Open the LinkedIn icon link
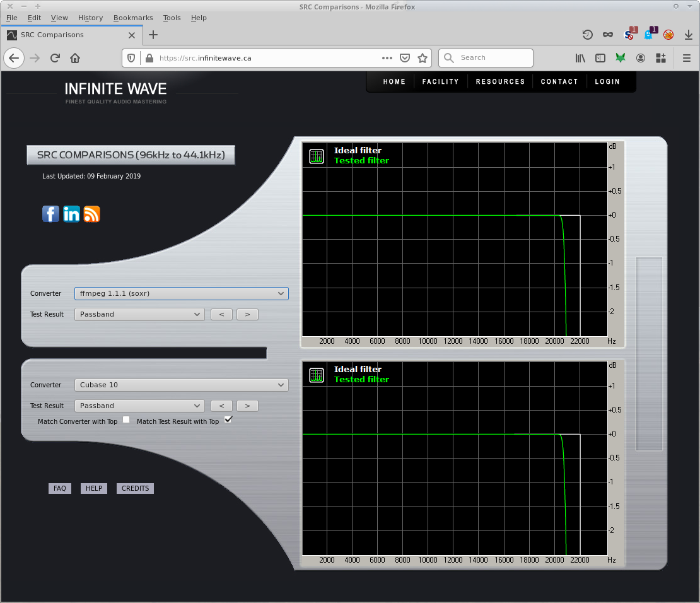This screenshot has height=603, width=700. point(71,214)
